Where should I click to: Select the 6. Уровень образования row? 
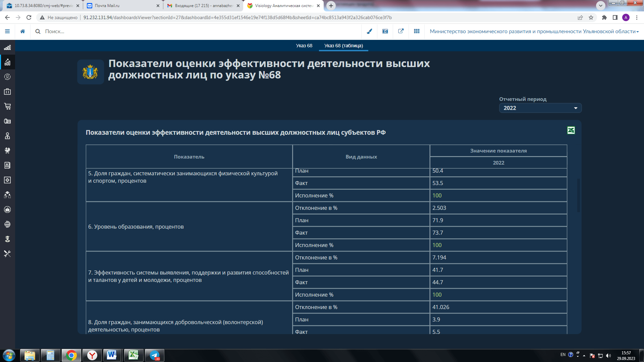tap(189, 227)
